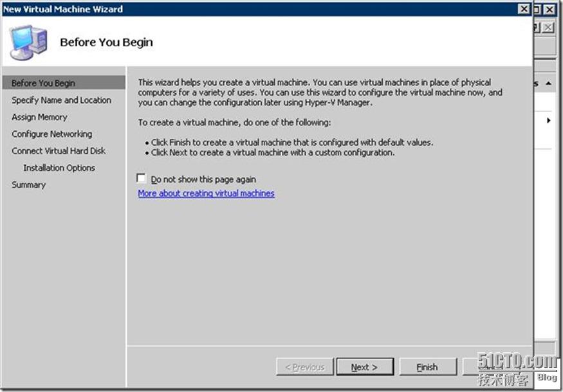Viewport: 563px width, 392px height.
Task: Click the 'Click Next to create' bullet text
Action: pos(273,152)
